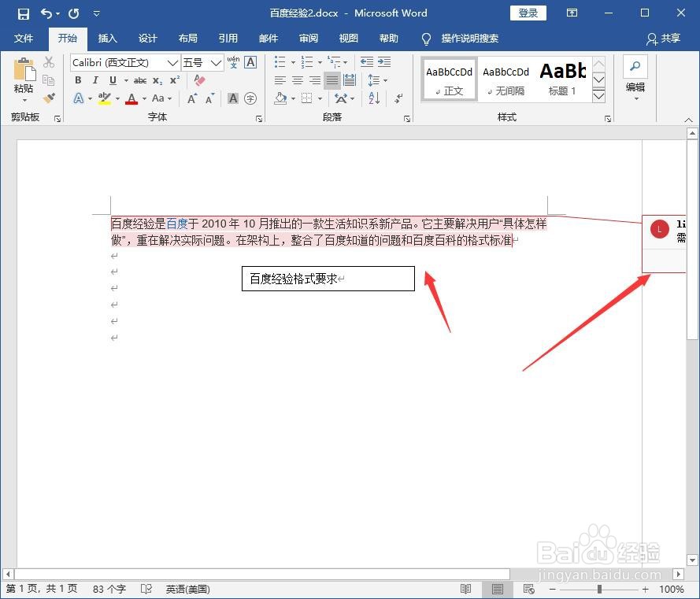Click the 操作说明搜索 search box
Viewport: 700px width, 599px height.
coord(469,39)
